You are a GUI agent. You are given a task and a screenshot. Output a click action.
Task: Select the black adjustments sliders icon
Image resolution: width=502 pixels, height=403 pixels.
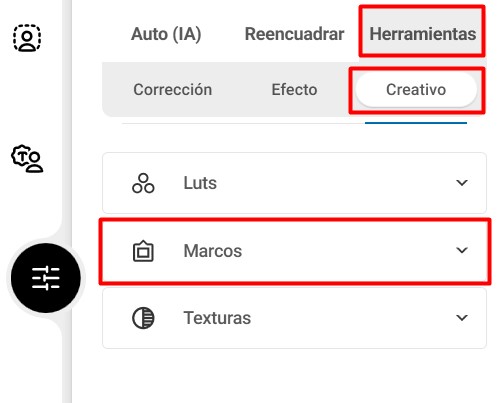(46, 278)
